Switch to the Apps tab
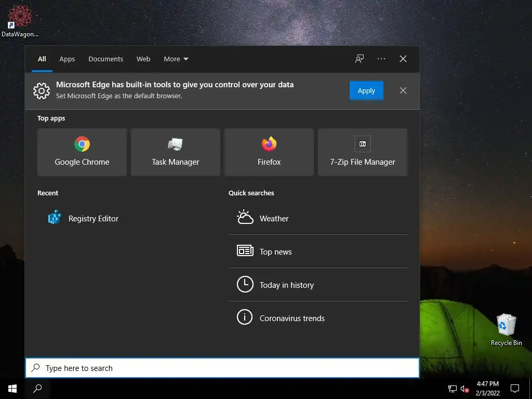The image size is (532, 399). click(x=67, y=59)
